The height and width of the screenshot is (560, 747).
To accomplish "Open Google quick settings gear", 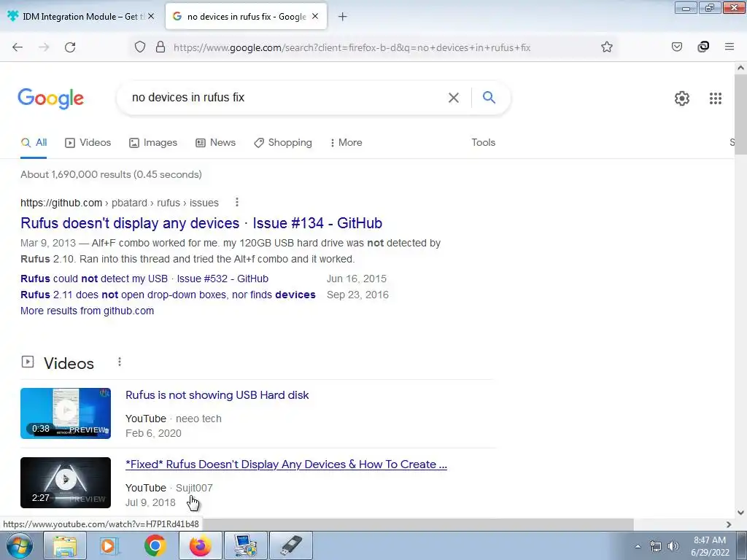I will pos(682,98).
